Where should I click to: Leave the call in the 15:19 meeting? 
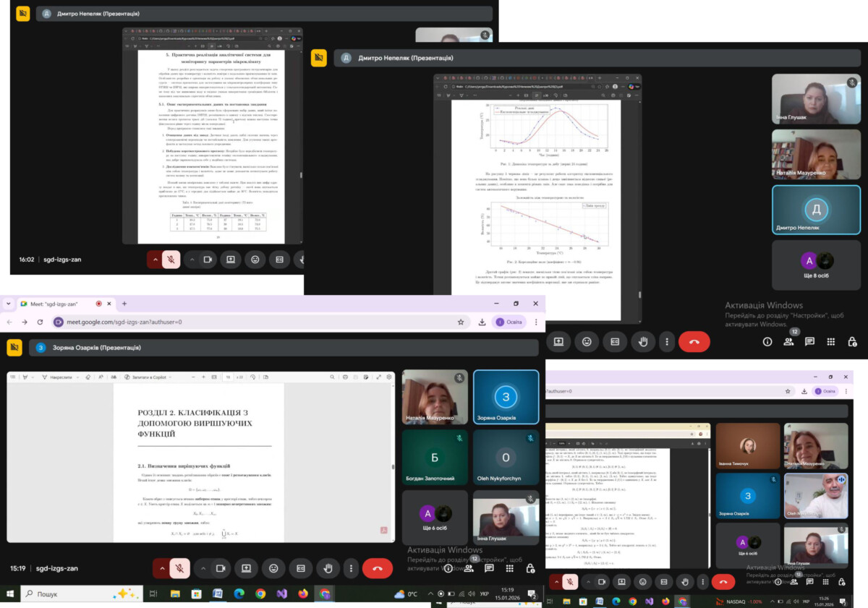pyautogui.click(x=377, y=568)
